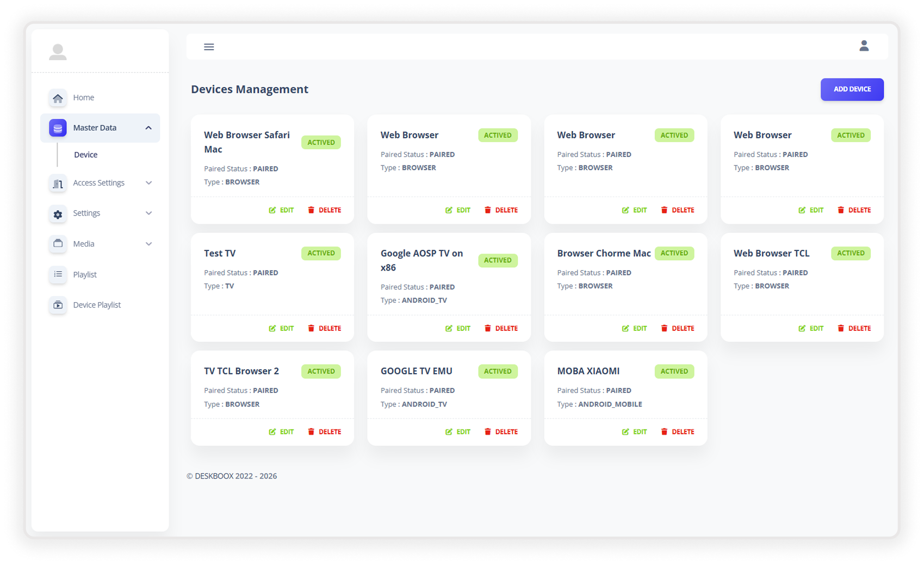Click the hamburger menu icon
The height and width of the screenshot is (565, 924).
click(x=209, y=47)
